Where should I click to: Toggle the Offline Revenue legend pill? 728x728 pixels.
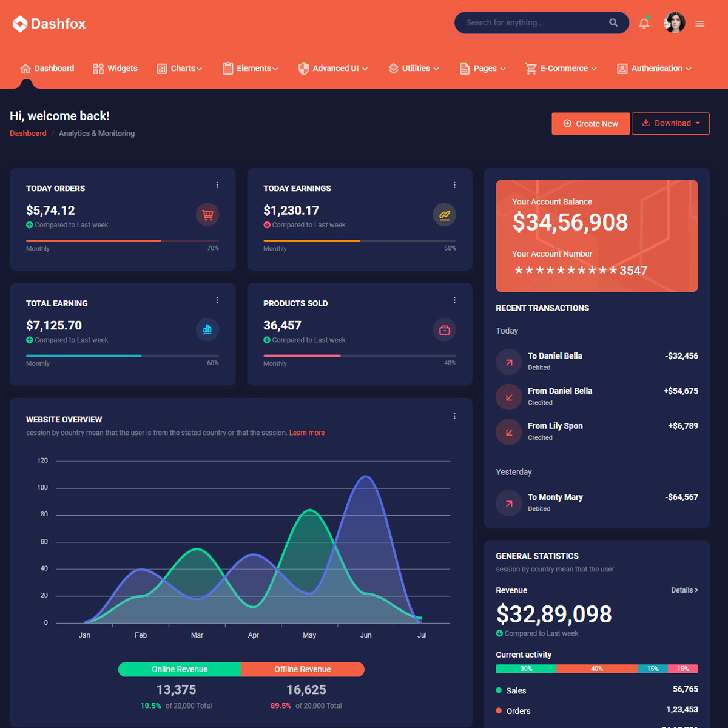point(303,669)
